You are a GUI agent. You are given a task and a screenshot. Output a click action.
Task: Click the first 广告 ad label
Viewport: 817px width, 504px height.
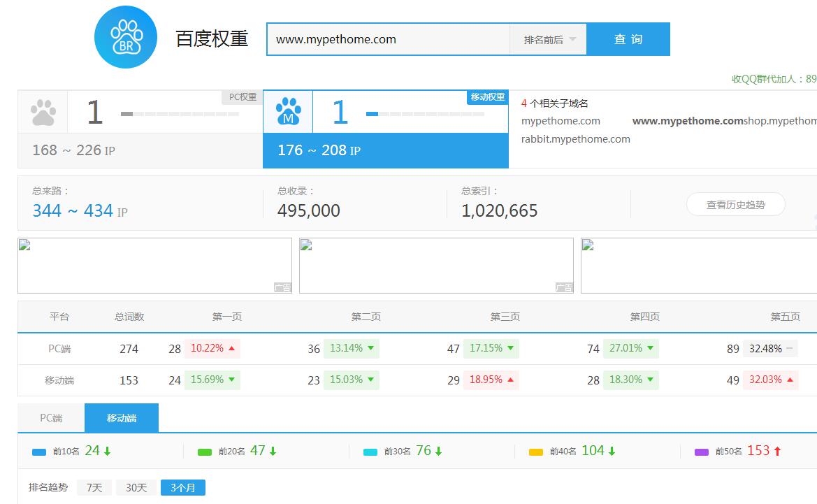pos(282,288)
